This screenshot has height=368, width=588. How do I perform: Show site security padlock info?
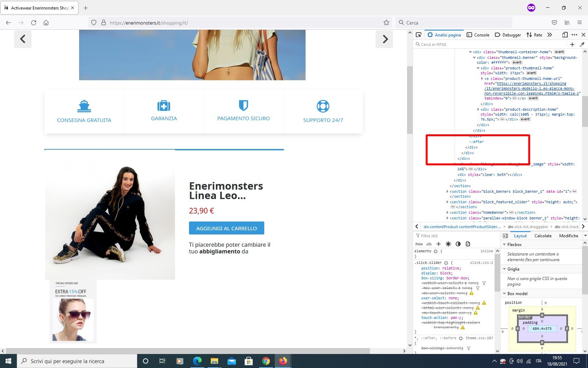(104, 23)
